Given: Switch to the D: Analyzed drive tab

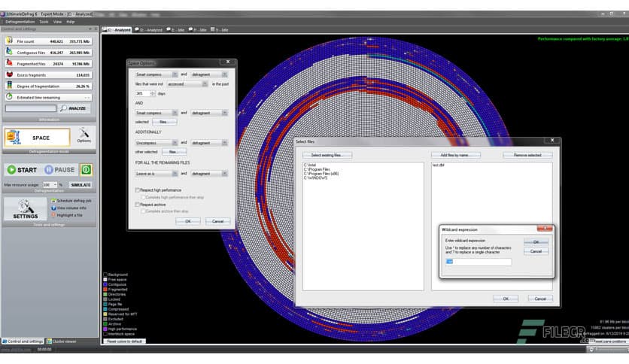Looking at the screenshot, I should [x=148, y=29].
